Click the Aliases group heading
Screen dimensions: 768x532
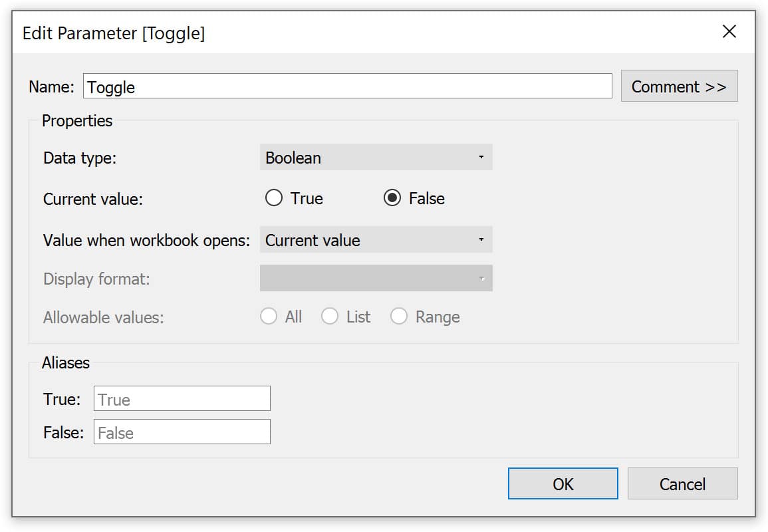[66, 363]
